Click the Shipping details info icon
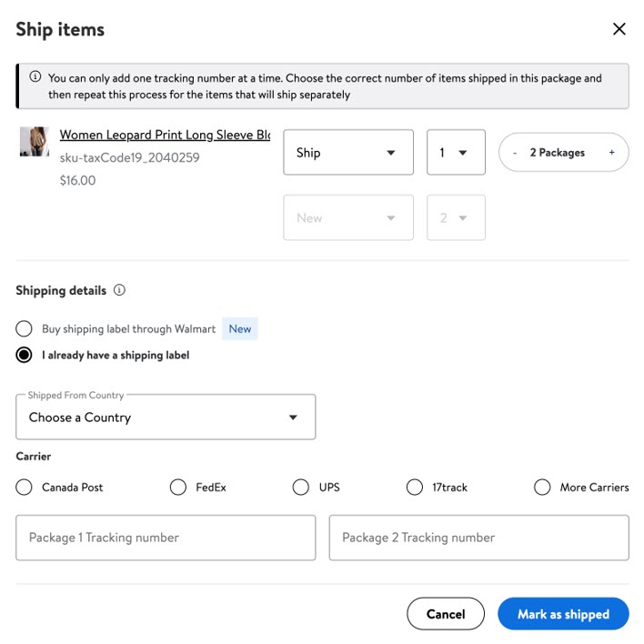Screen dimensions: 644x644 pyautogui.click(x=119, y=291)
